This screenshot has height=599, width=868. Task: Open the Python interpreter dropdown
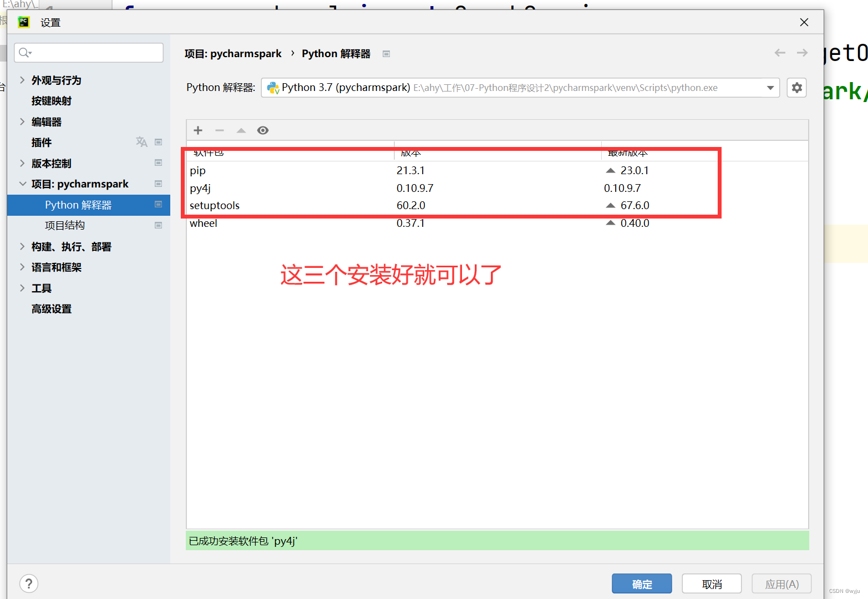(x=520, y=88)
